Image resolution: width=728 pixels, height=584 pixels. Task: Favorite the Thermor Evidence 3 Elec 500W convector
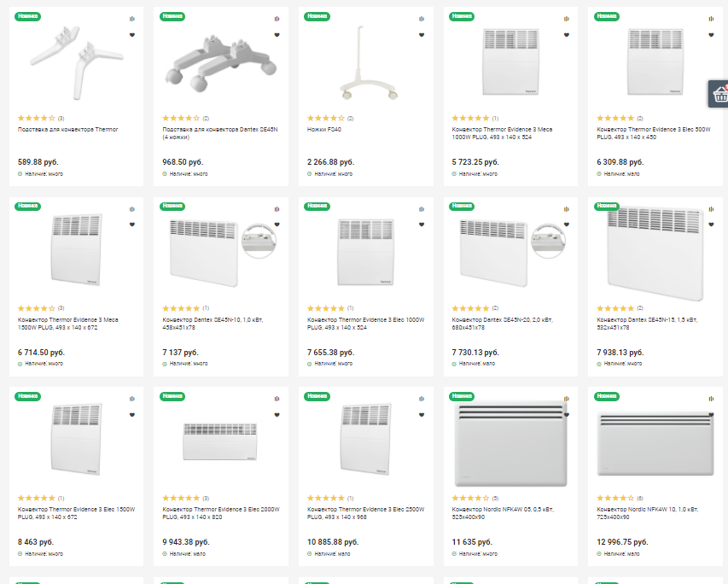point(711,35)
